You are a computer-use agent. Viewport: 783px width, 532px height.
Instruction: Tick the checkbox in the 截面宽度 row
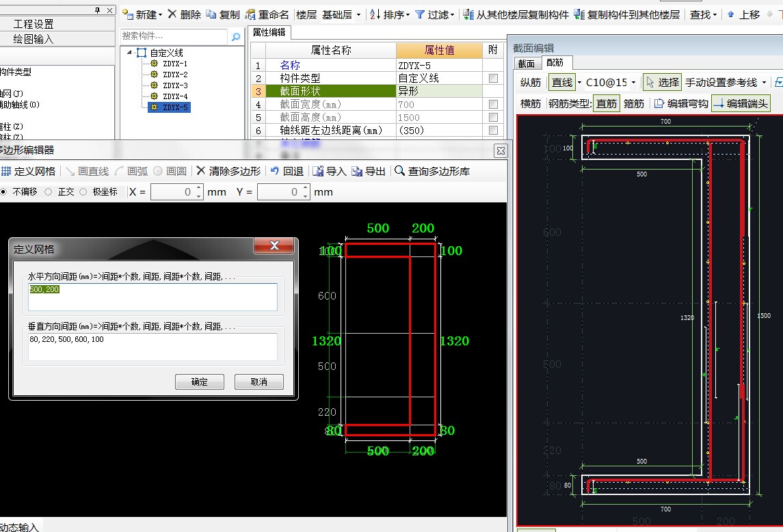tap(493, 105)
